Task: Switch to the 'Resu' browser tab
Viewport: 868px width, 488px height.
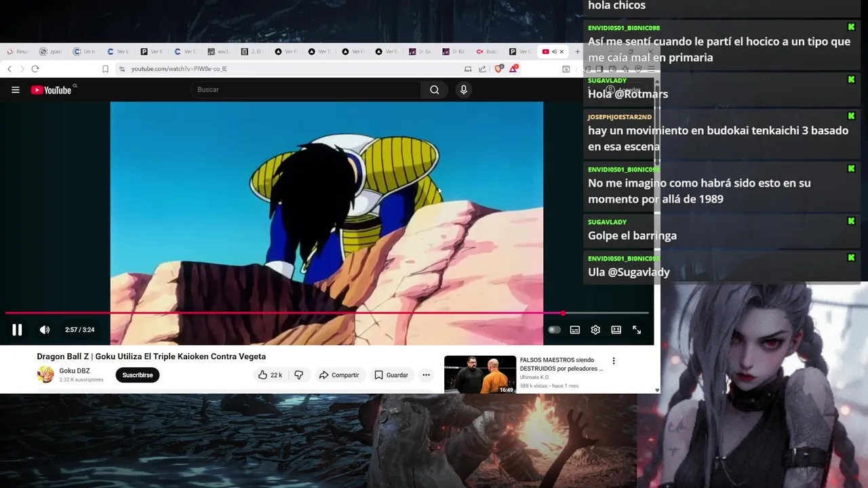Action: point(18,52)
